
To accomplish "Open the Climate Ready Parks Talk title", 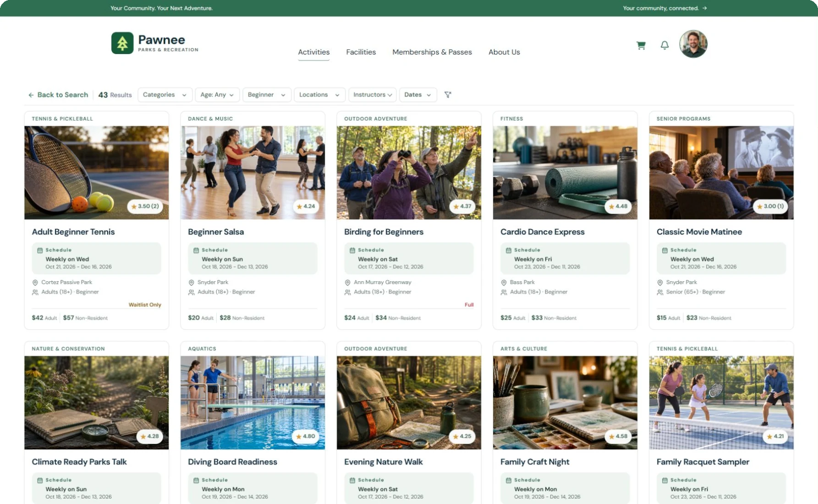I will pyautogui.click(x=79, y=462).
